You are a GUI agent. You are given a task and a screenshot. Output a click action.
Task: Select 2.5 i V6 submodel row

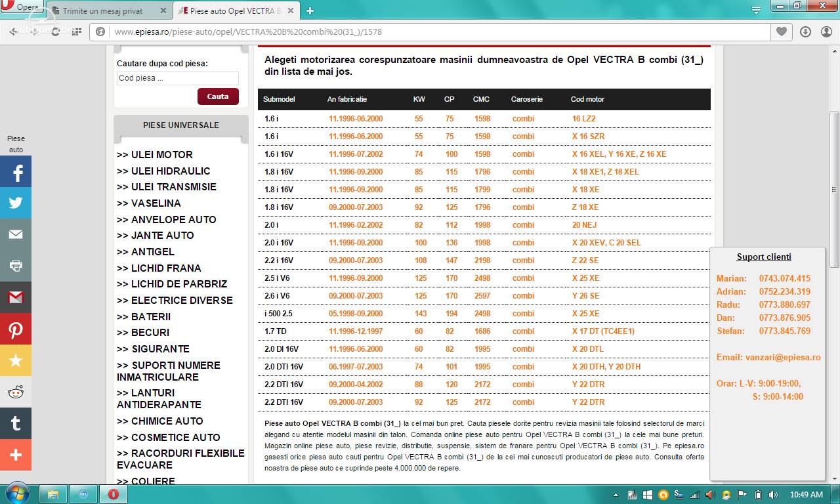[x=484, y=278]
